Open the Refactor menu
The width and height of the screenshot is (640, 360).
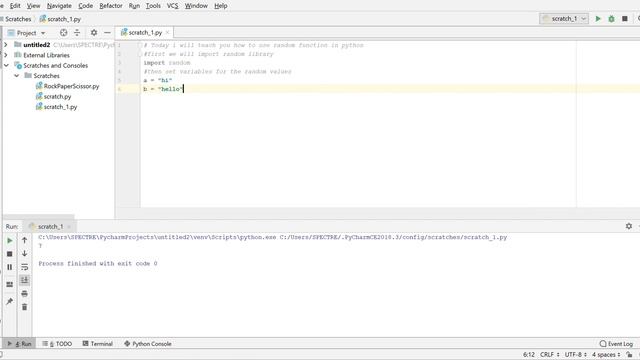click(x=111, y=6)
